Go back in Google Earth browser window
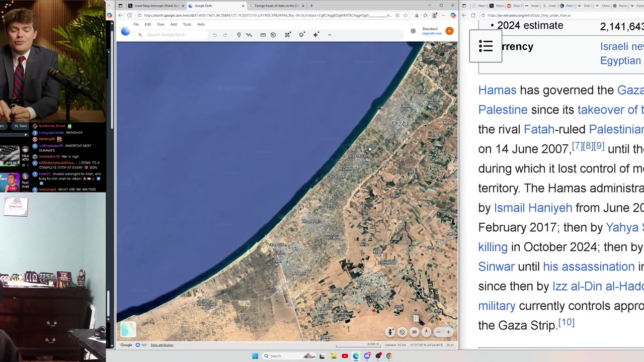Viewport: 644px width, 362px height. pyautogui.click(x=120, y=15)
